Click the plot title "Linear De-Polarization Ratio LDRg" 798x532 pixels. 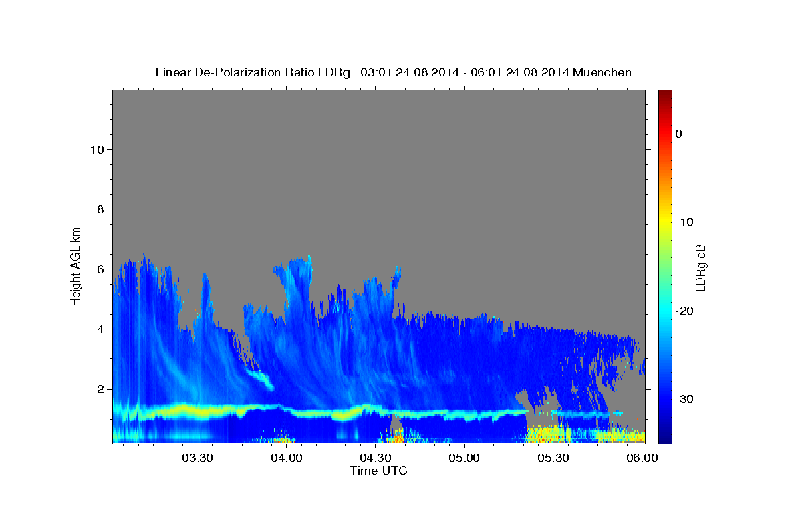pos(252,72)
